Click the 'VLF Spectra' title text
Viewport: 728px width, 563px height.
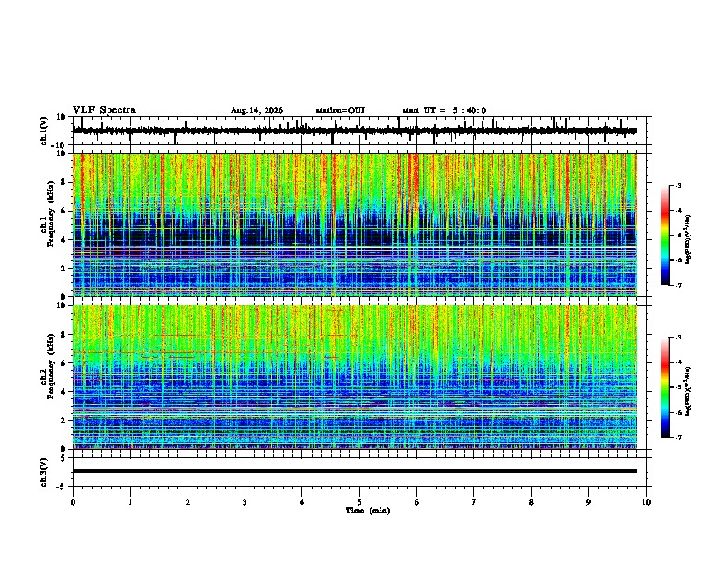point(104,110)
